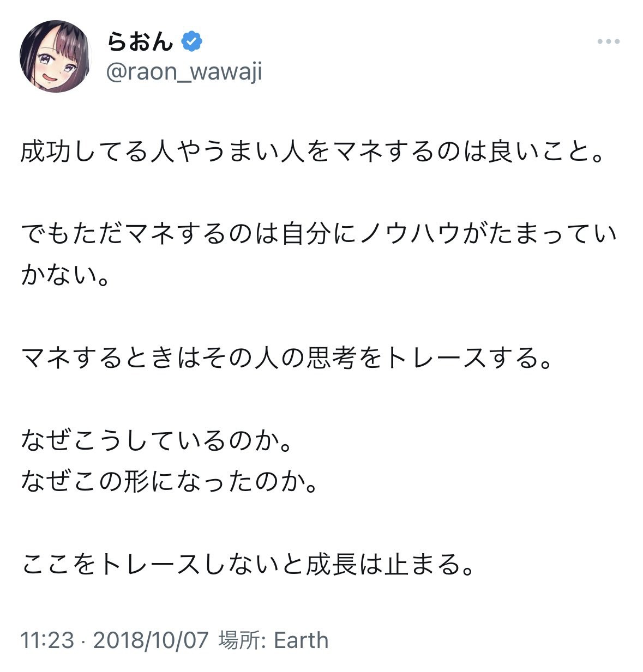643x672 pixels.
Task: Click the blue verified badge
Action: (x=191, y=41)
